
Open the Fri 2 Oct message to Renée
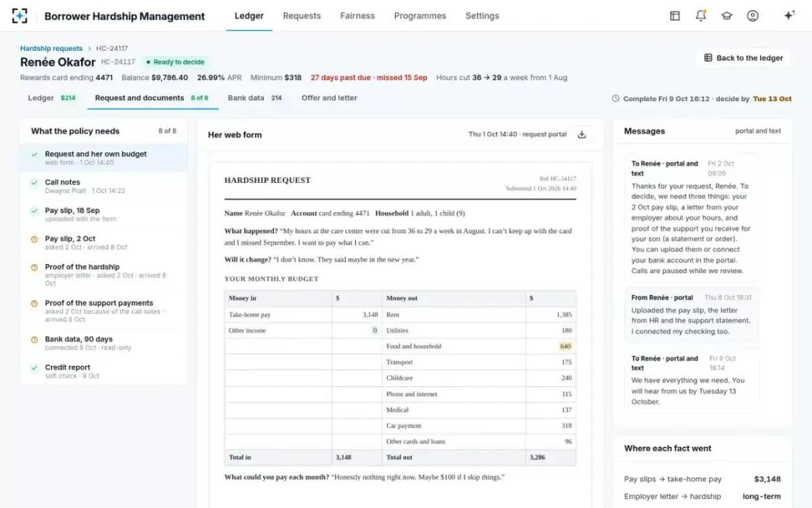[x=692, y=217]
